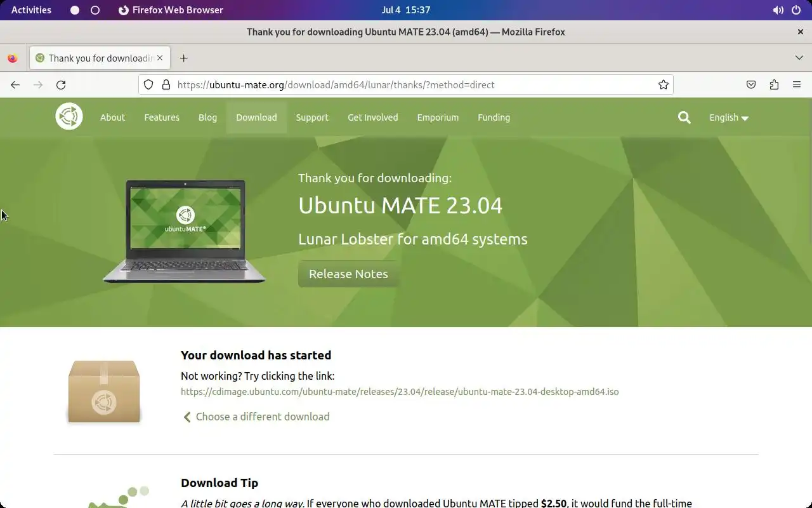The height and width of the screenshot is (508, 812).
Task: Open the Features navigation item
Action: point(162,117)
